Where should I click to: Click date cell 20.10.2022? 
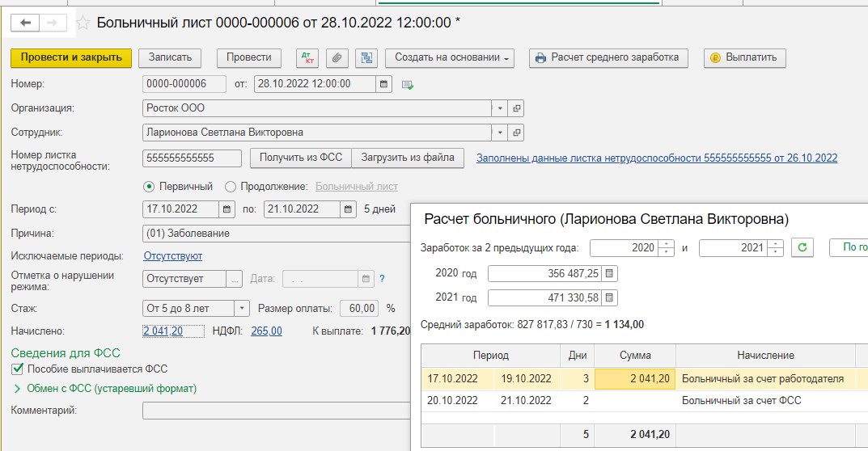pyautogui.click(x=452, y=401)
